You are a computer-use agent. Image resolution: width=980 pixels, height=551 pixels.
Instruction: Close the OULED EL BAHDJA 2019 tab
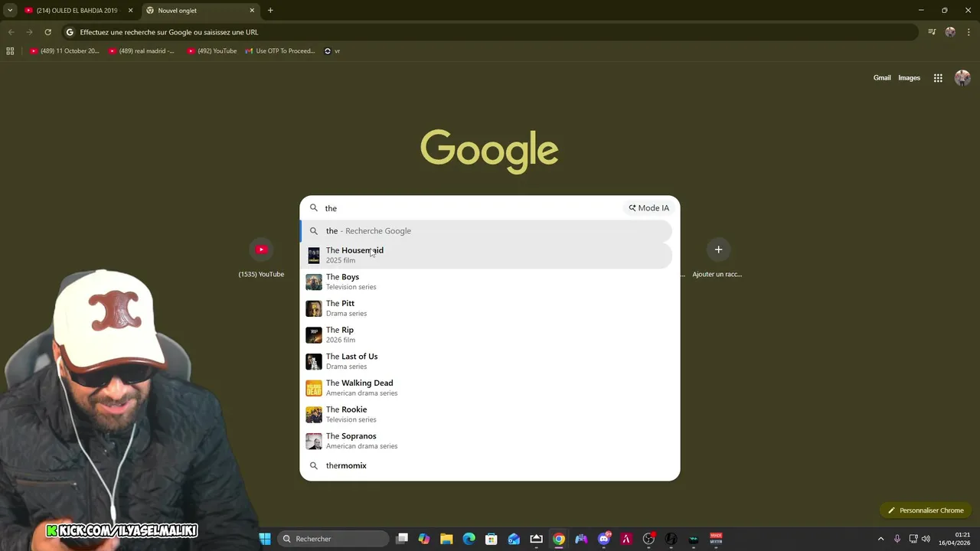point(130,11)
